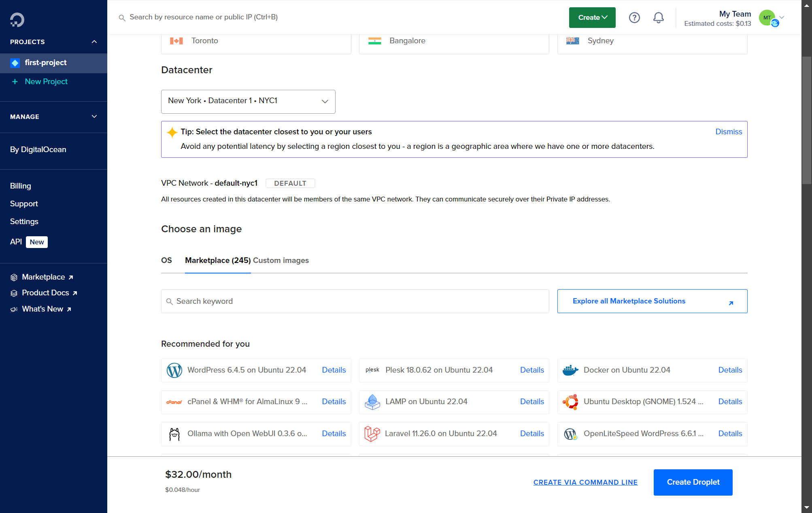Click the DEFAULT VPC badge

(290, 183)
